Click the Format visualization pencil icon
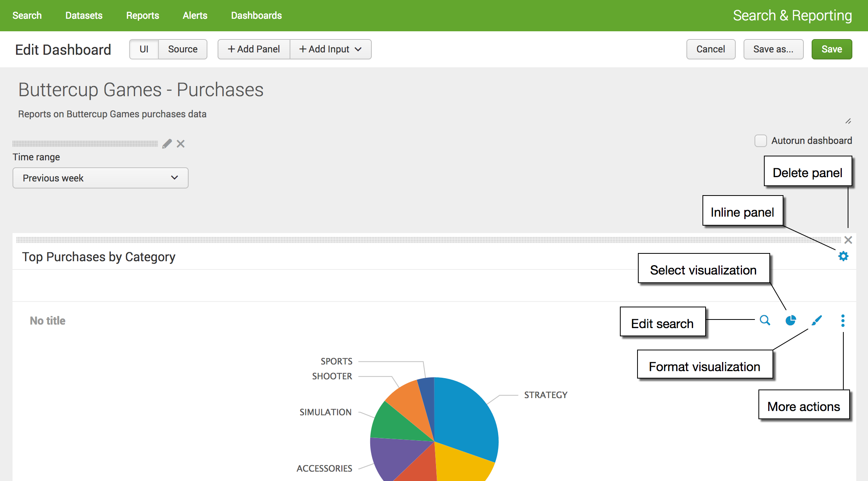Image resolution: width=868 pixels, height=481 pixels. 816,321
